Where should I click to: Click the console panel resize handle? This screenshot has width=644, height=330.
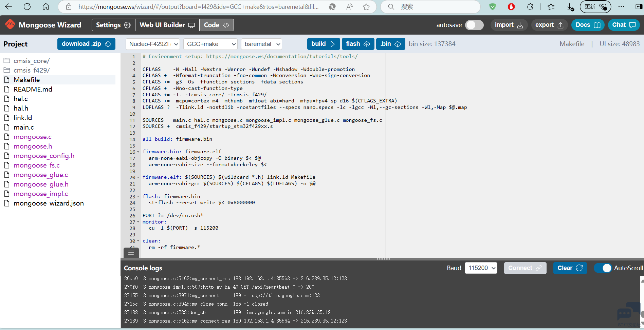click(384, 259)
